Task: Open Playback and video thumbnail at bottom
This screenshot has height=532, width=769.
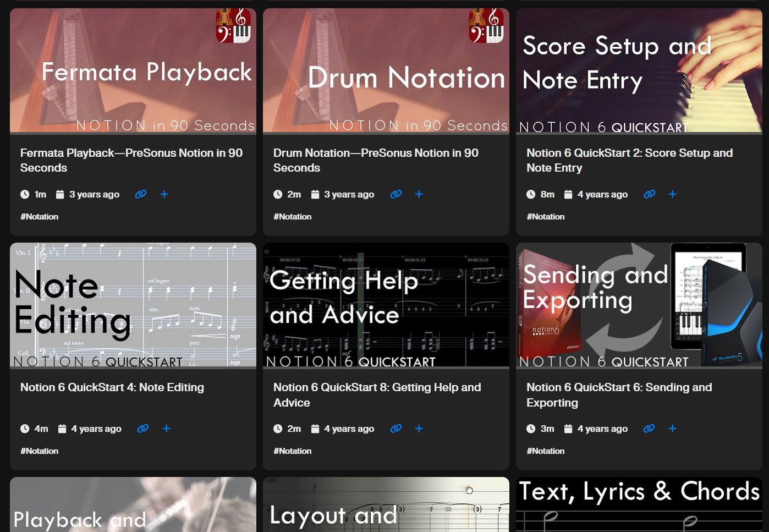Action: click(x=133, y=504)
